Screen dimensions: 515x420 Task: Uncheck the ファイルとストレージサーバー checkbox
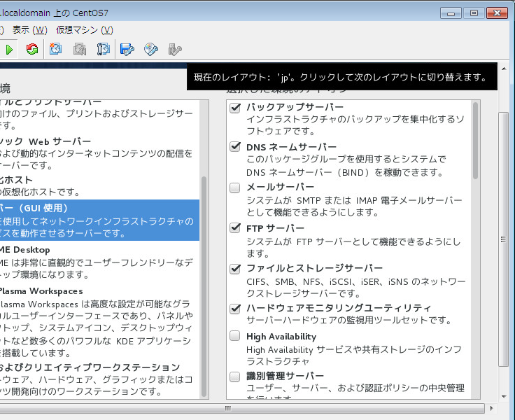point(235,269)
